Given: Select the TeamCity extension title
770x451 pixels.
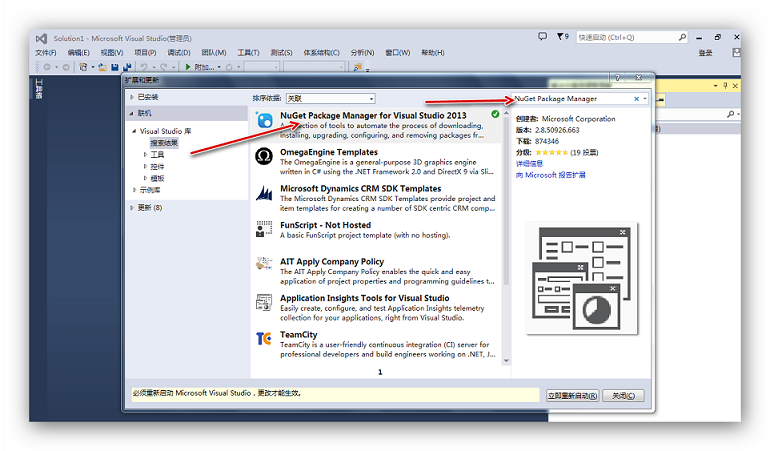Looking at the screenshot, I should 299,335.
